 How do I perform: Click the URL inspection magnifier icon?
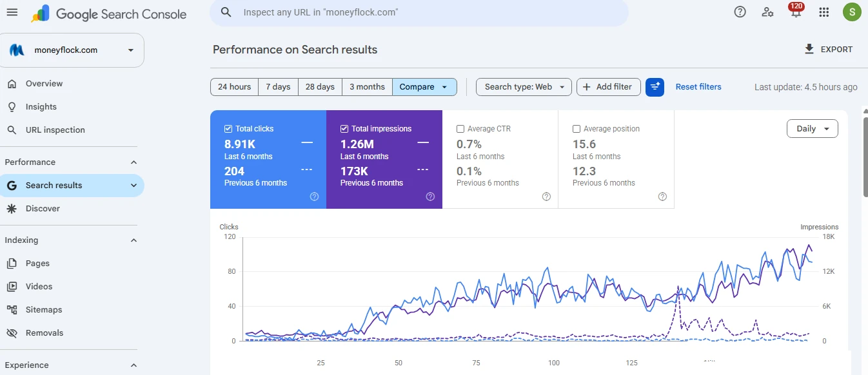click(12, 130)
